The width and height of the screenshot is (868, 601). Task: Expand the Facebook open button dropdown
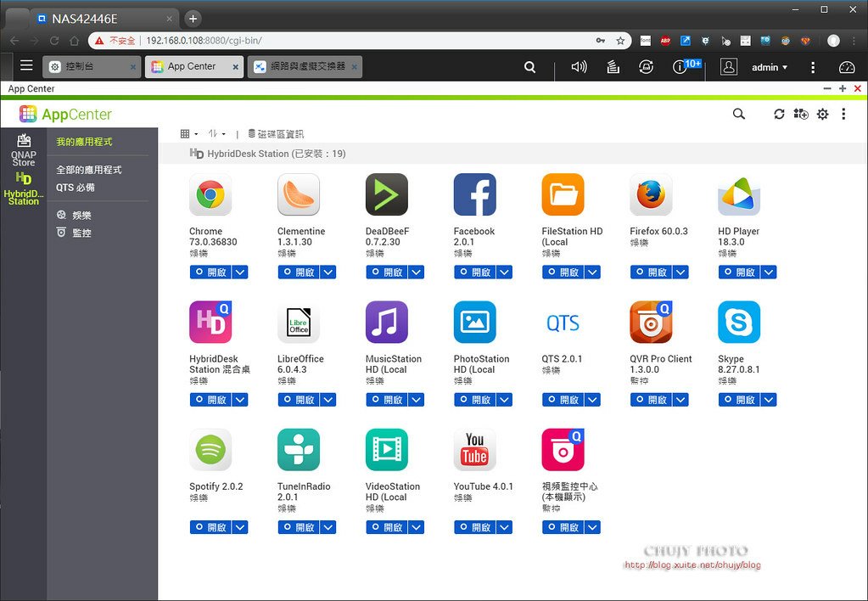pos(504,272)
